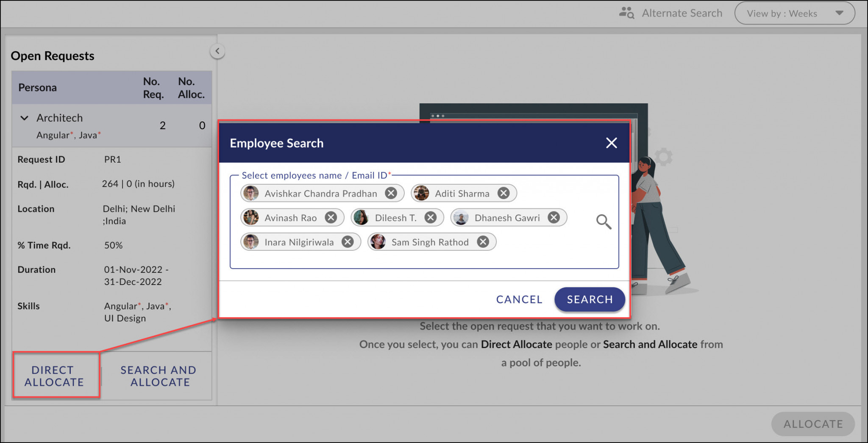Remove Avinash Rao from selected employees
This screenshot has width=868, height=443.
331,217
